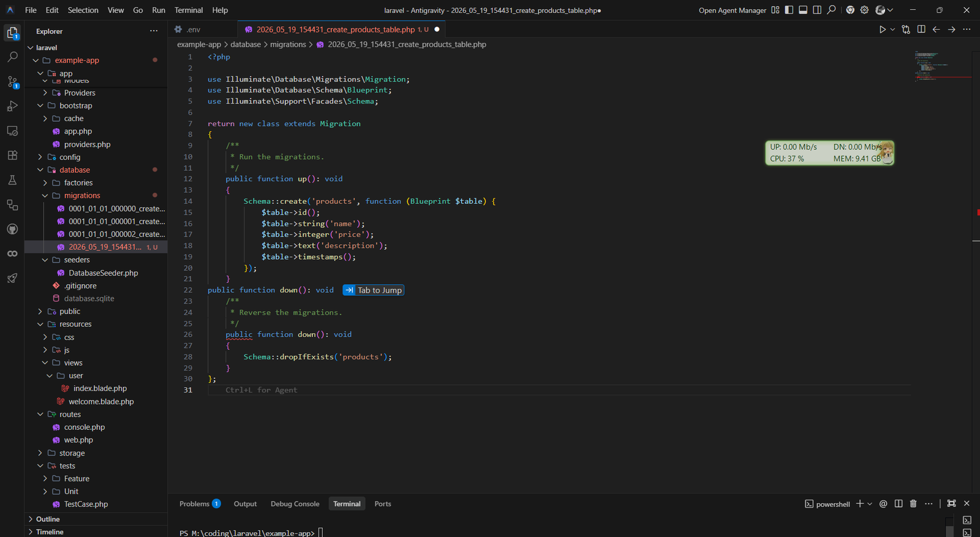Image resolution: width=980 pixels, height=537 pixels.
Task: Go forward with the right arrow
Action: (952, 29)
